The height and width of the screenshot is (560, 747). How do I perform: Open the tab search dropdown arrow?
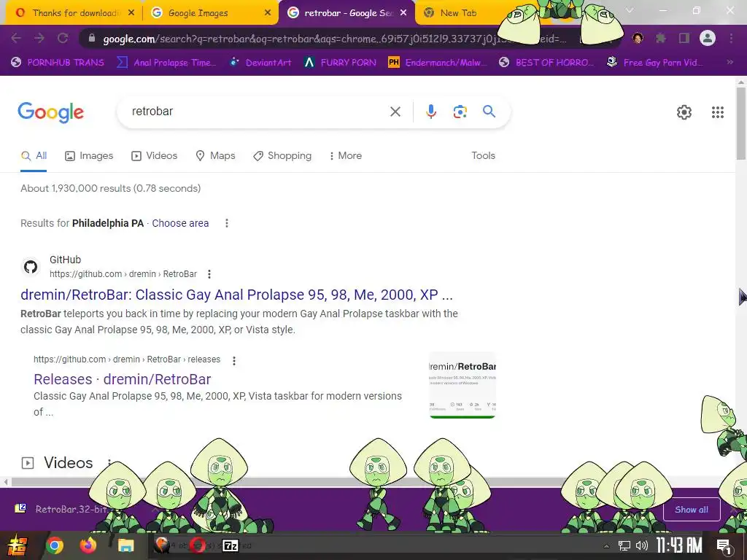tap(630, 10)
